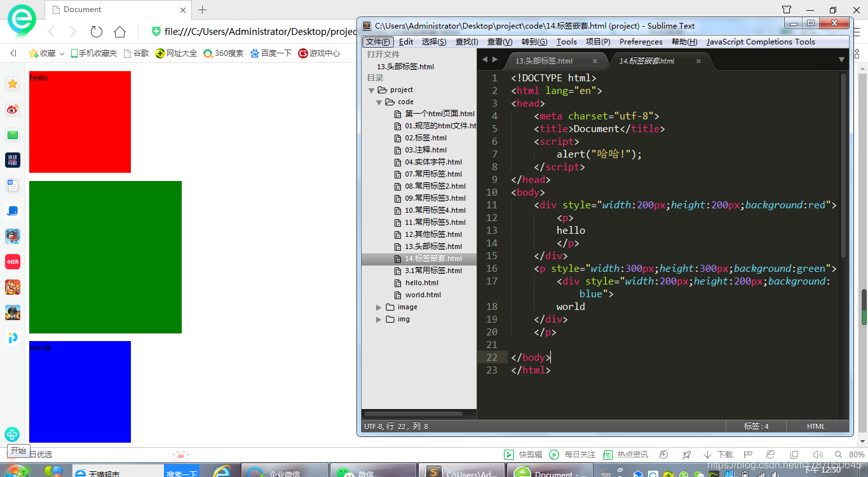Open Weibo icon in browser sidebar
The width and height of the screenshot is (868, 477).
[x=13, y=109]
